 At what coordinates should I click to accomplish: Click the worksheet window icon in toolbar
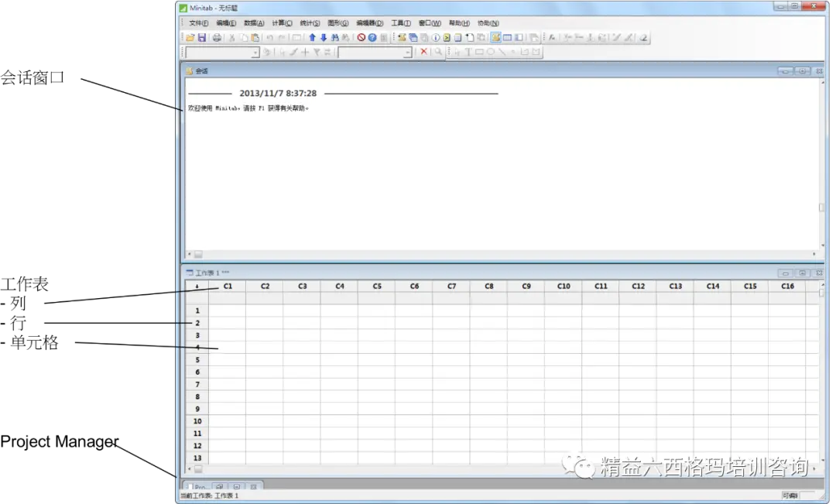tap(508, 37)
